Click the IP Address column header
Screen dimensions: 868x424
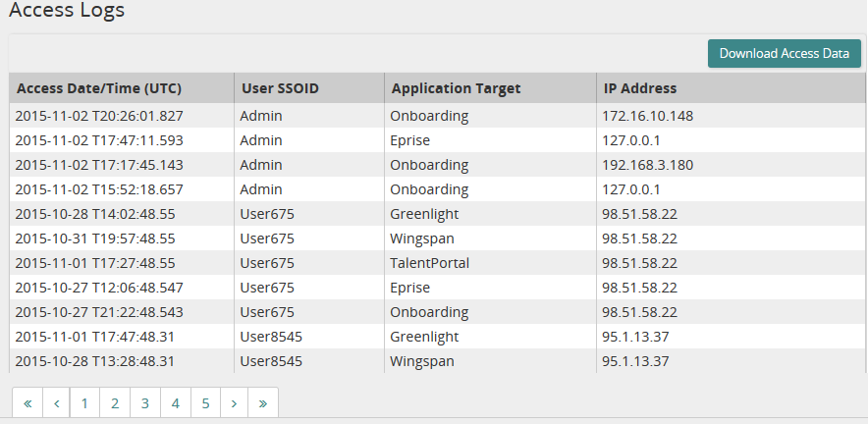(639, 88)
